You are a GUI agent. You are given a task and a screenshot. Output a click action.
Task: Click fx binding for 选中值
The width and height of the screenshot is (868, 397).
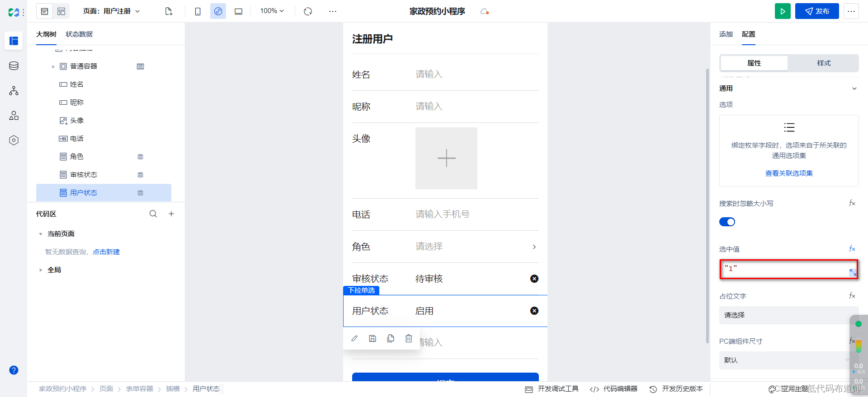[852, 249]
